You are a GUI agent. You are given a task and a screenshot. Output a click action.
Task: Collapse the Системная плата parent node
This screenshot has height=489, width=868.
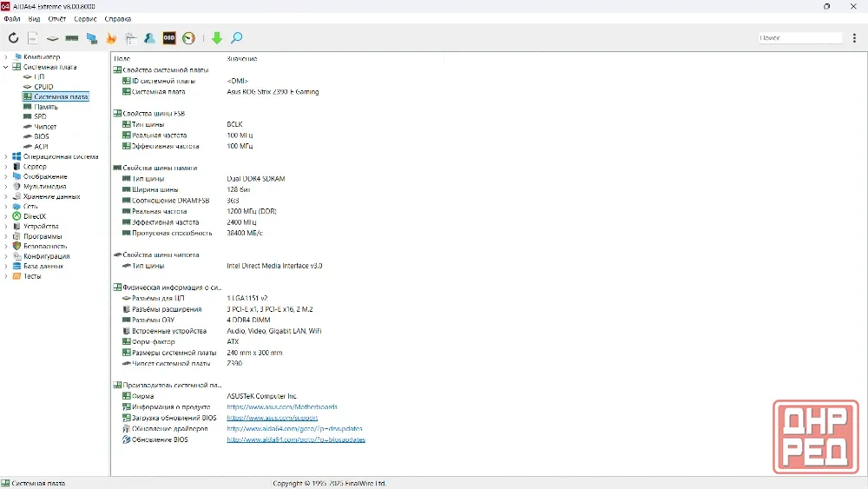6,67
